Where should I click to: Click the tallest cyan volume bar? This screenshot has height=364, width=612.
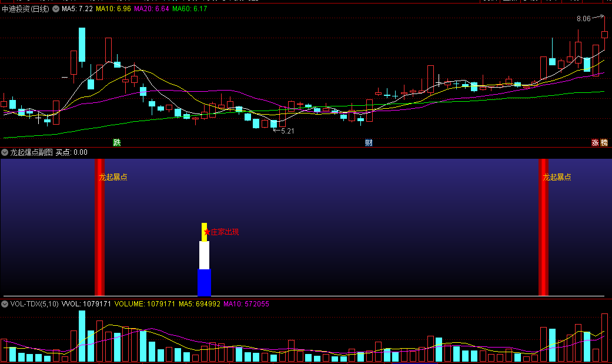(82, 336)
